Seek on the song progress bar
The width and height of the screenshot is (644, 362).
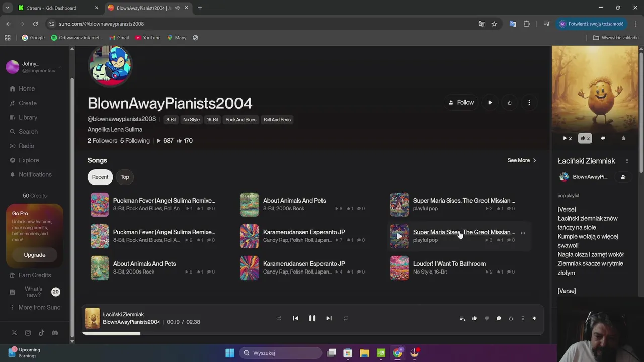tap(312, 333)
